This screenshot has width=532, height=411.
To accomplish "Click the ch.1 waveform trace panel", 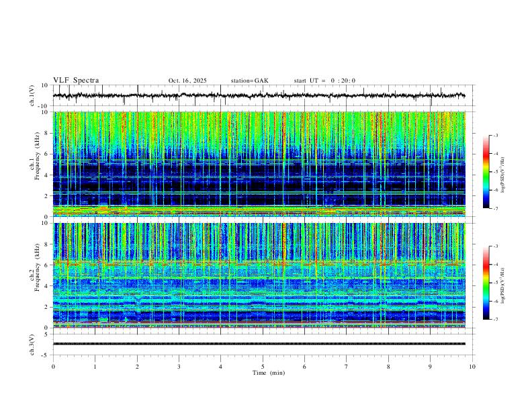I will coord(263,95).
